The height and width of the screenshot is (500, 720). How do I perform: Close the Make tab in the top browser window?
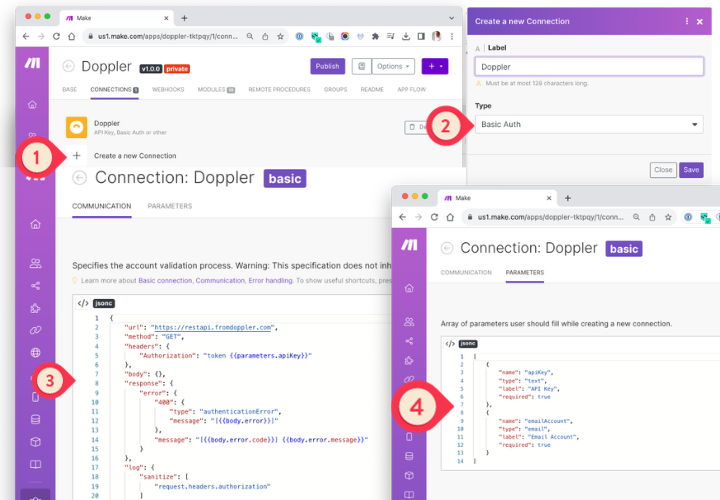point(166,18)
